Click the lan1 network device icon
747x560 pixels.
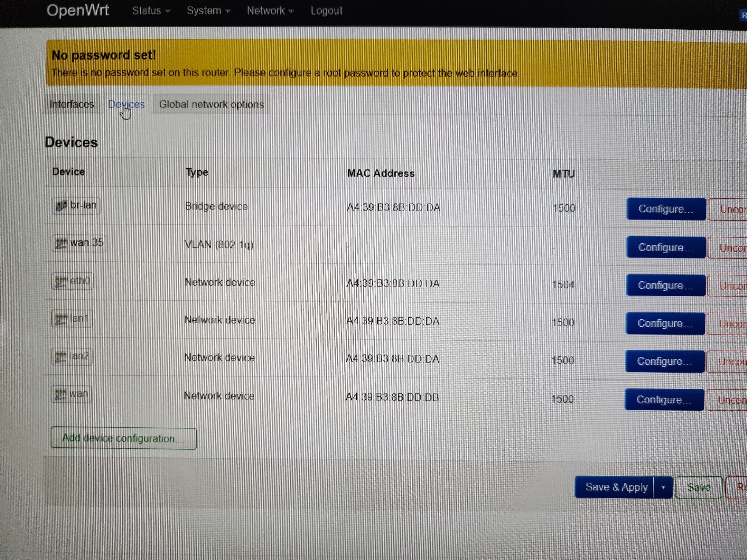coord(61,319)
